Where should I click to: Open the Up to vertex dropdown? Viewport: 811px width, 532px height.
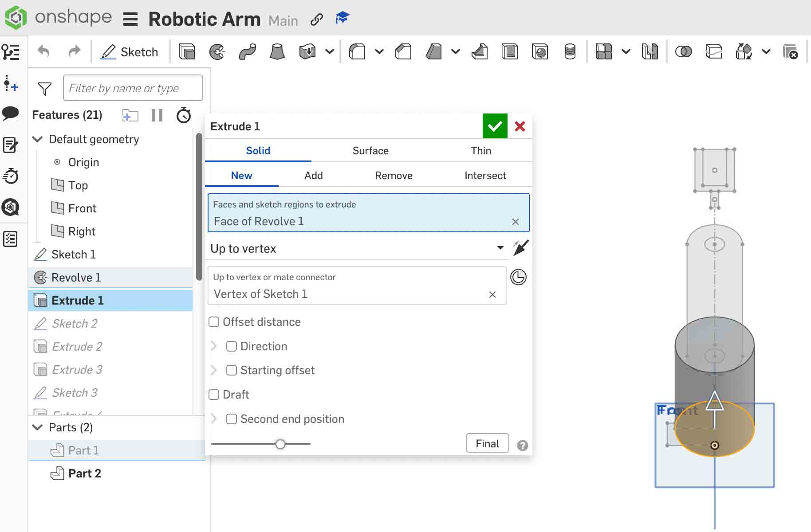click(x=500, y=248)
